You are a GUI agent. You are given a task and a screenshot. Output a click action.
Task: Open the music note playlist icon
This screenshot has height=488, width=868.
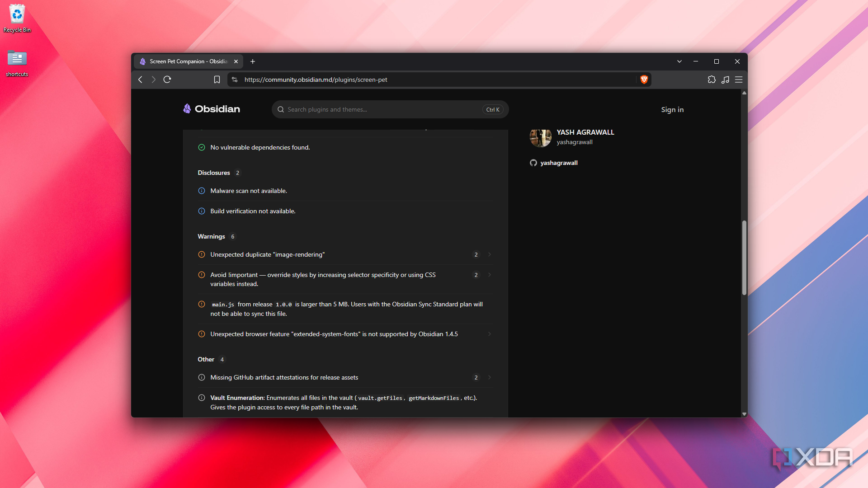(725, 80)
